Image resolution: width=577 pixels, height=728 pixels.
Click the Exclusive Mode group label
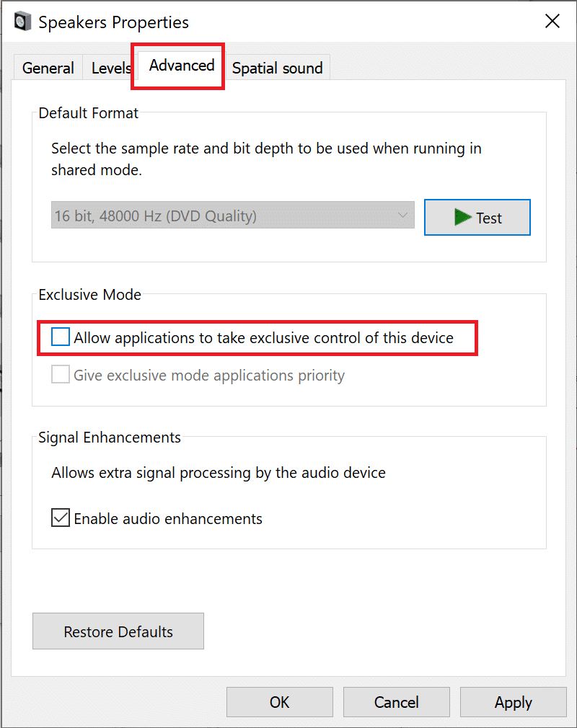(x=90, y=295)
